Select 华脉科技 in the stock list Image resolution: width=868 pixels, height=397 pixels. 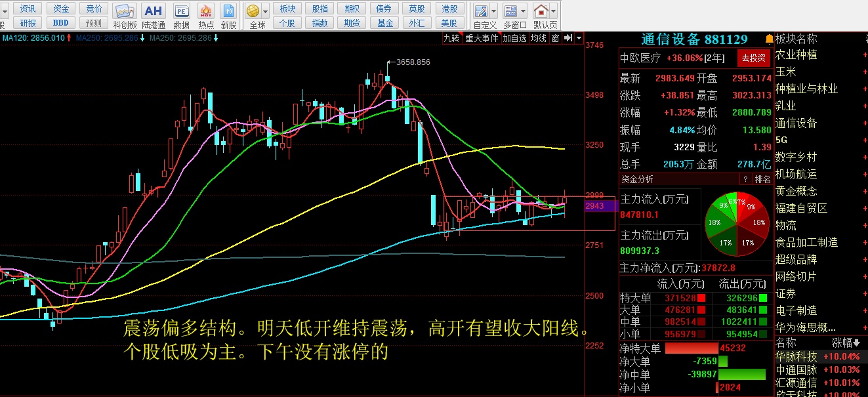[796, 356]
